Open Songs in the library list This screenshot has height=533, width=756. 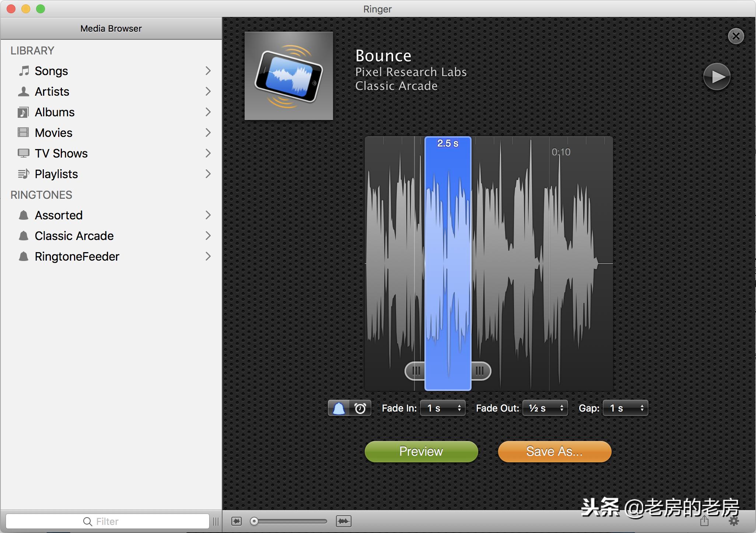tap(52, 71)
